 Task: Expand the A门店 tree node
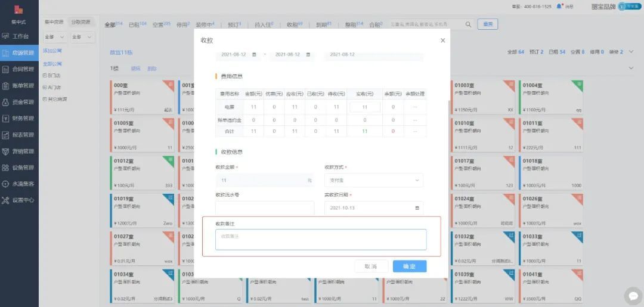[44, 87]
